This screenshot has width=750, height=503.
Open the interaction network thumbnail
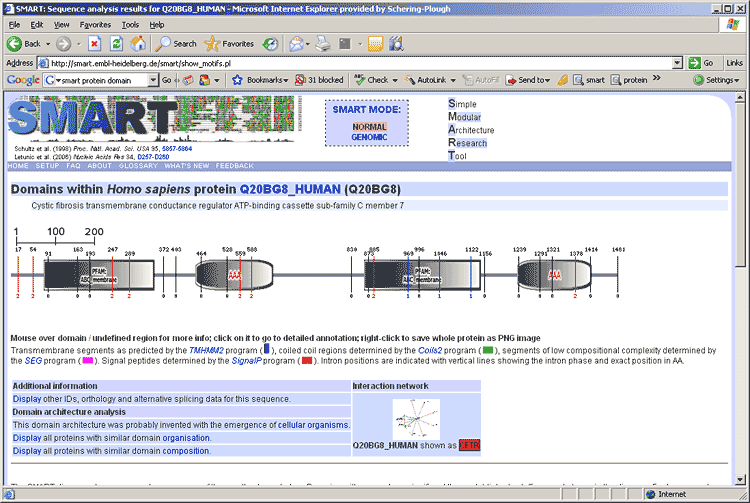pos(416,419)
